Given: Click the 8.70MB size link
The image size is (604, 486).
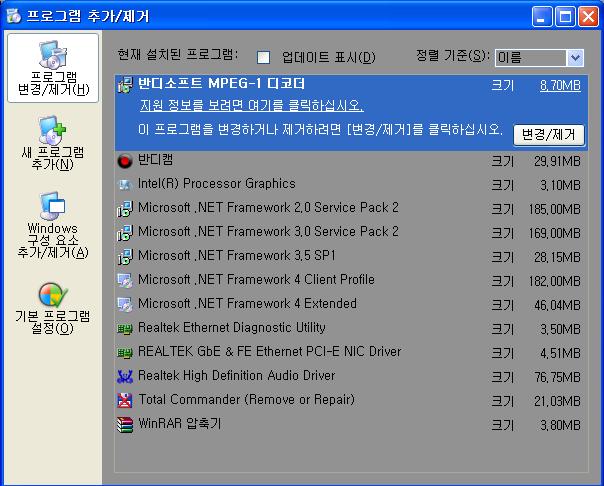Looking at the screenshot, I should coord(560,85).
